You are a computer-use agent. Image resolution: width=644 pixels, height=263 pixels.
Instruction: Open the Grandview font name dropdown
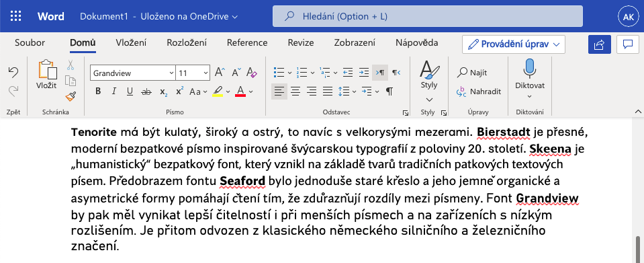(133, 73)
